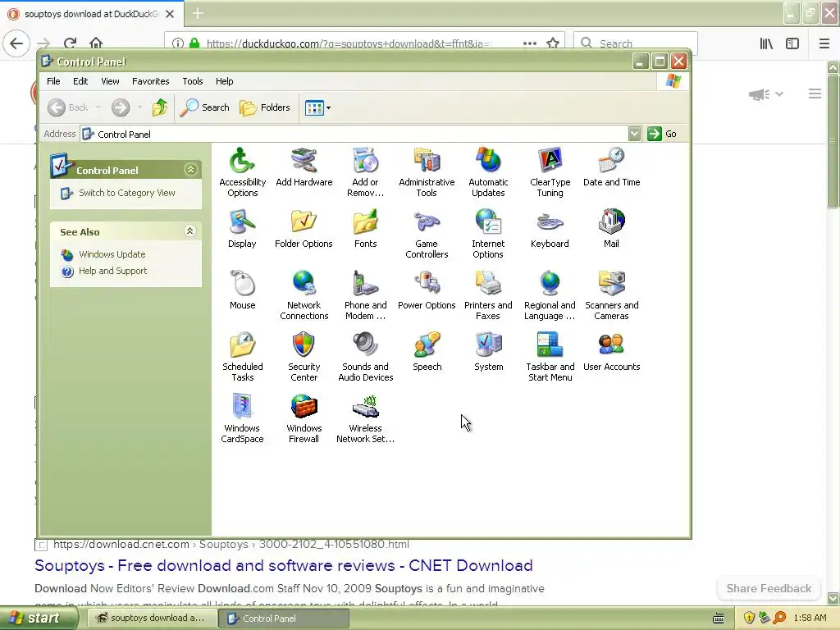Open browser Library icon

coord(767,43)
